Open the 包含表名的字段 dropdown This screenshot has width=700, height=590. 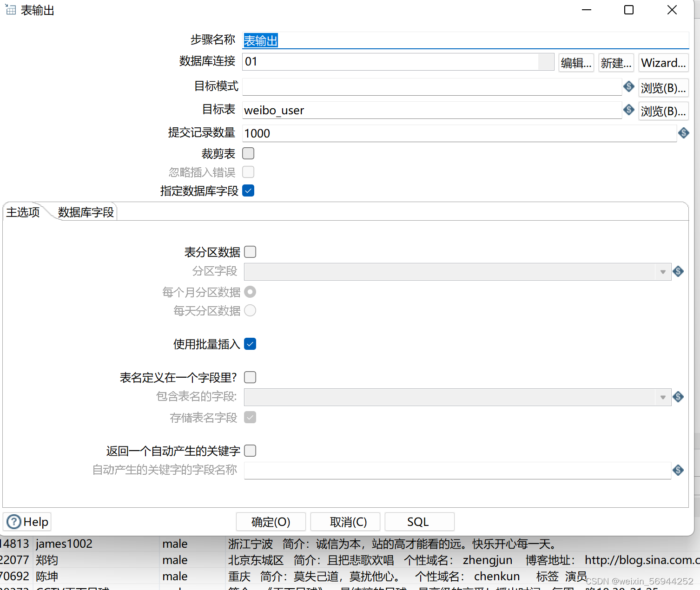662,397
